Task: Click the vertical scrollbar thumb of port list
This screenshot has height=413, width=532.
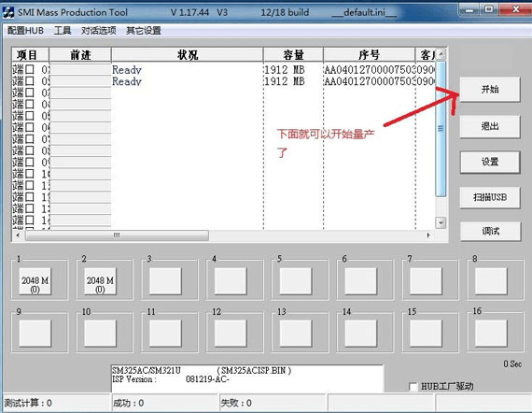Action: [441, 128]
